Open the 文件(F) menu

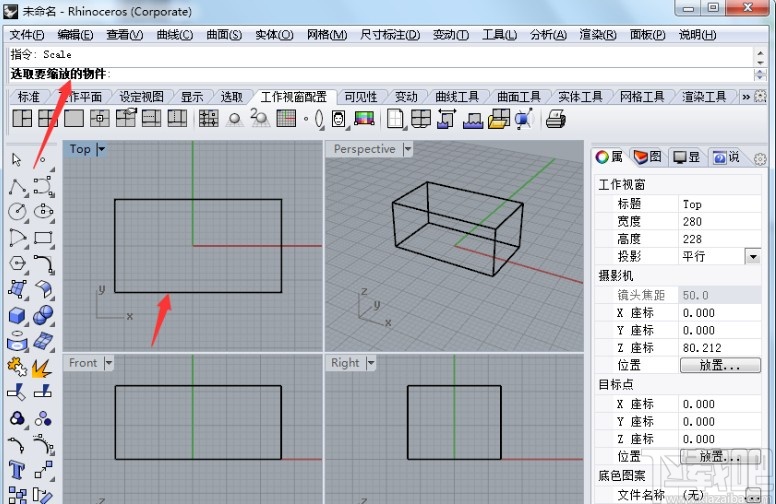point(27,35)
